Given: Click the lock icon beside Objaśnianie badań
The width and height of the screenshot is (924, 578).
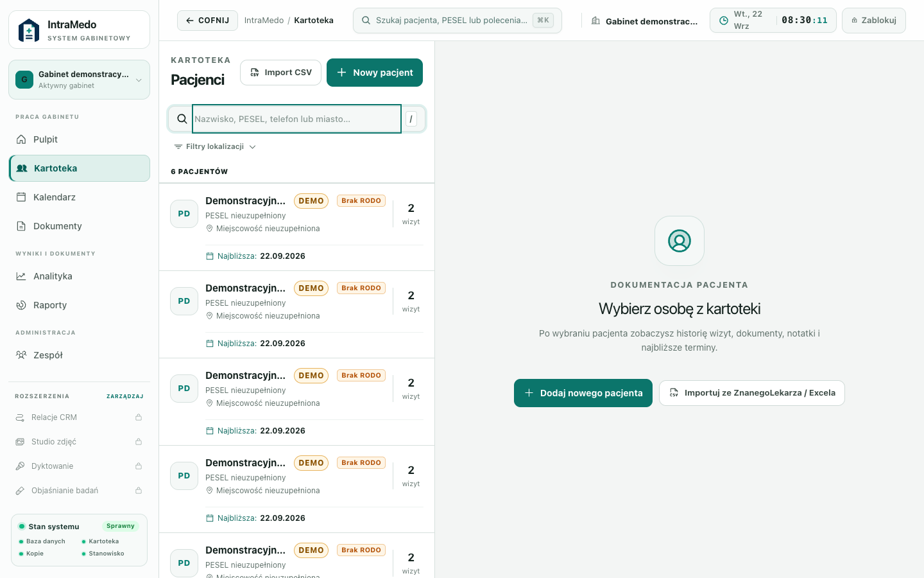Looking at the screenshot, I should pos(139,491).
